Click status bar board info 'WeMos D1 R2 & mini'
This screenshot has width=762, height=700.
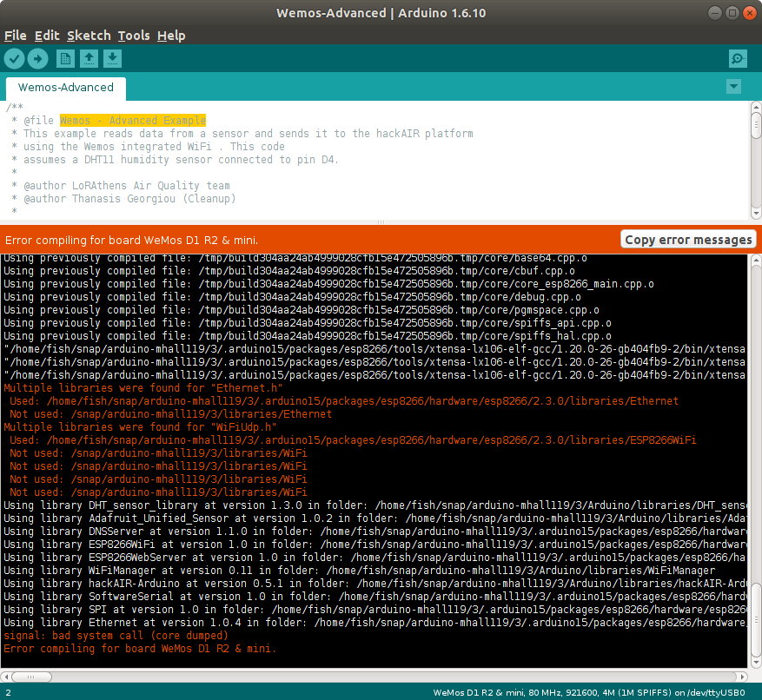589,692
